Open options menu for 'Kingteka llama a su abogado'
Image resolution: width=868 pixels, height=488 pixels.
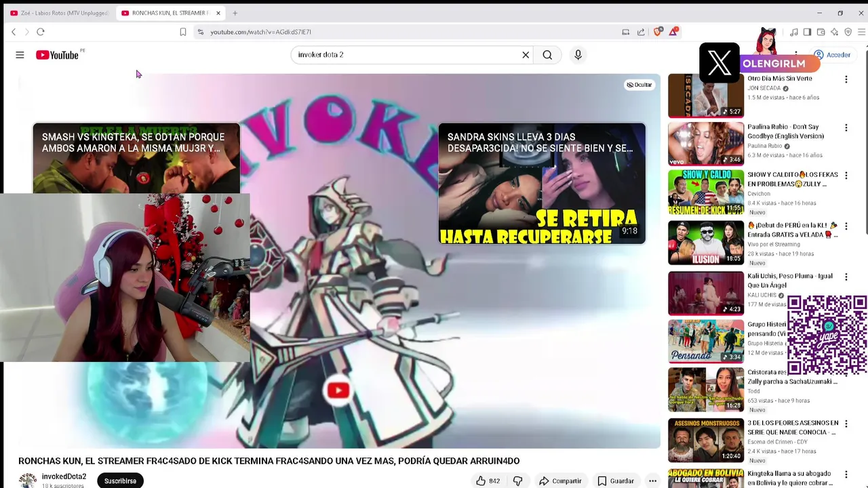tap(846, 474)
